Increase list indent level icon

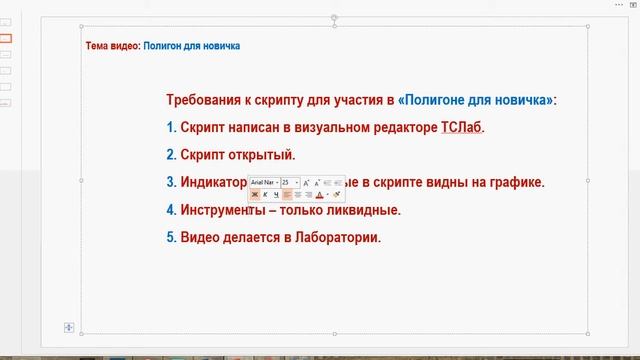[338, 183]
